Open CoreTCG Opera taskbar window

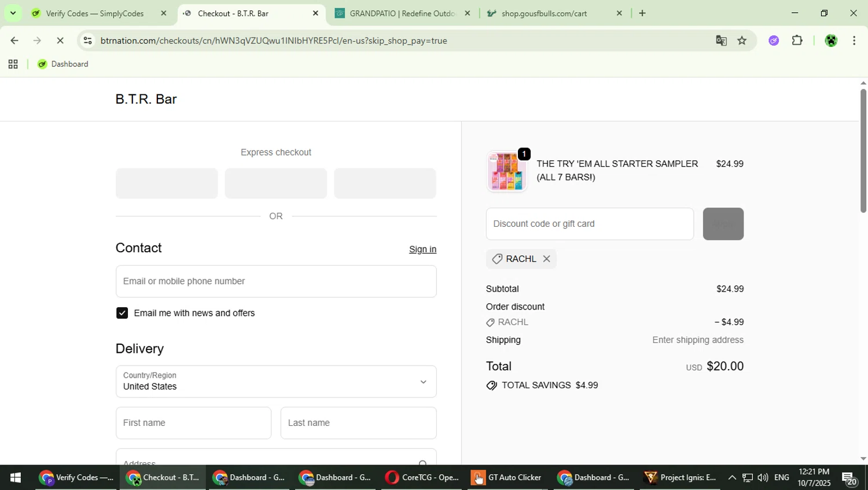(x=422, y=478)
